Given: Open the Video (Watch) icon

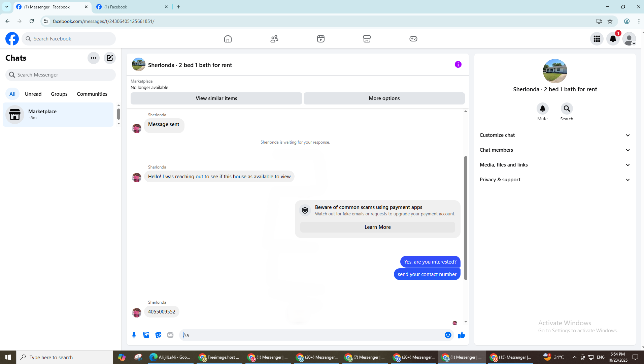Looking at the screenshot, I should pos(321,39).
